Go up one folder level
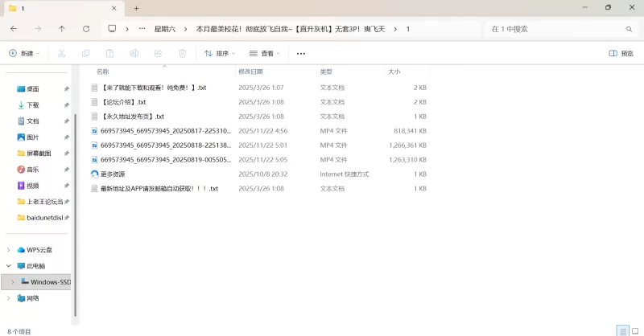Screen dimensions: 644x336 [x=62, y=29]
